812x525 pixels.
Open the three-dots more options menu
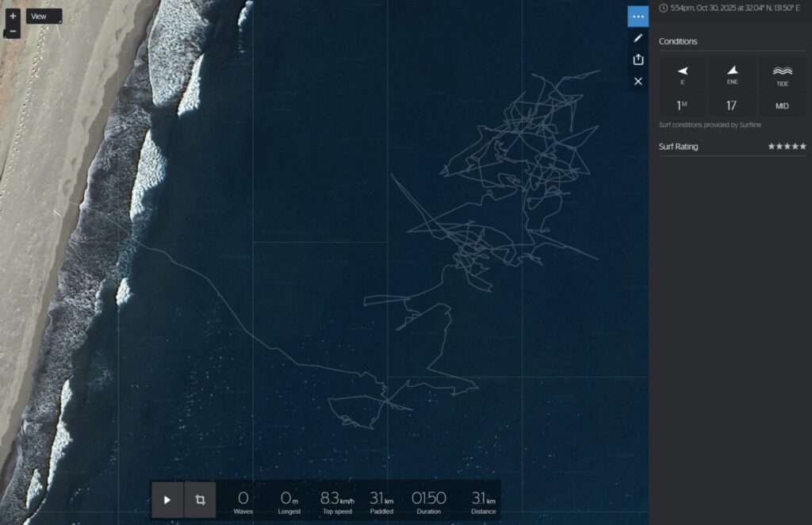[638, 17]
